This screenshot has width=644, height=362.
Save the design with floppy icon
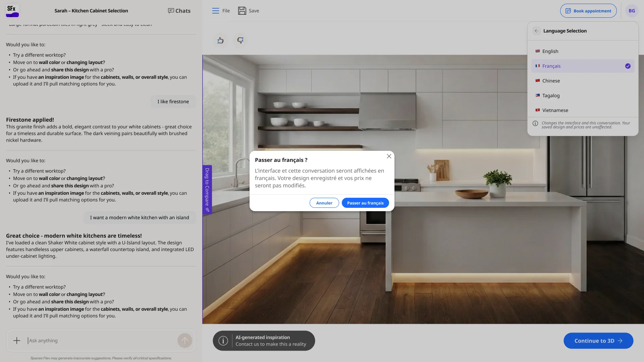click(249, 11)
